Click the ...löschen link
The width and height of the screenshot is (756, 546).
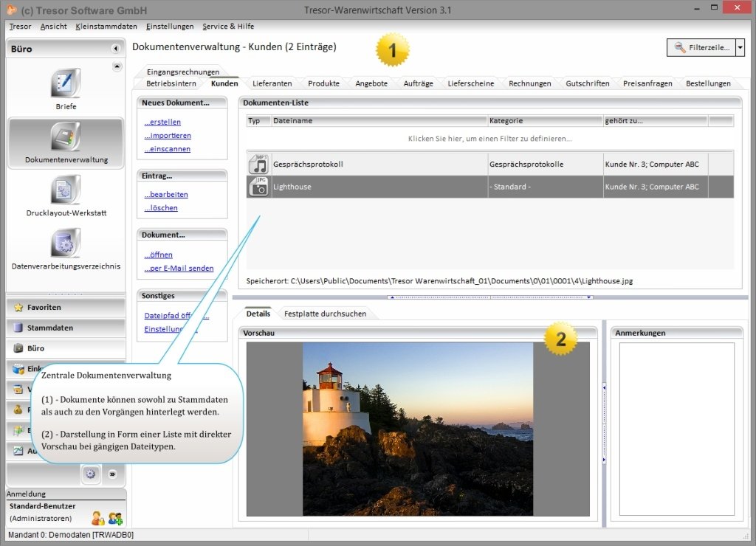pyautogui.click(x=160, y=208)
